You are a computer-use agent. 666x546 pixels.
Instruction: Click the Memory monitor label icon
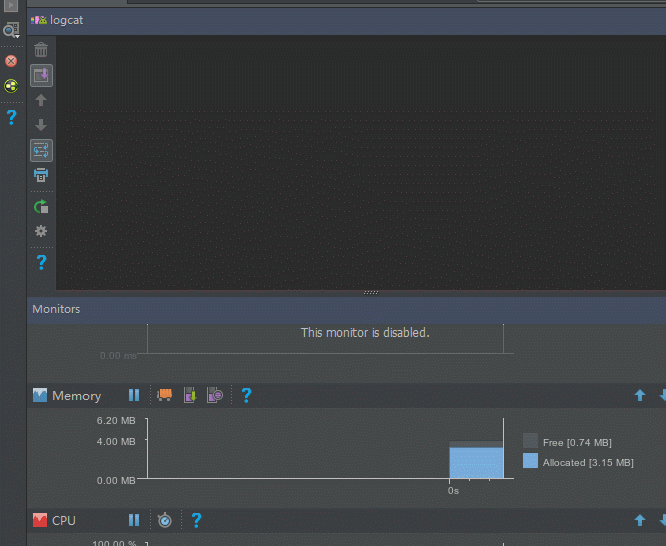pyautogui.click(x=40, y=395)
